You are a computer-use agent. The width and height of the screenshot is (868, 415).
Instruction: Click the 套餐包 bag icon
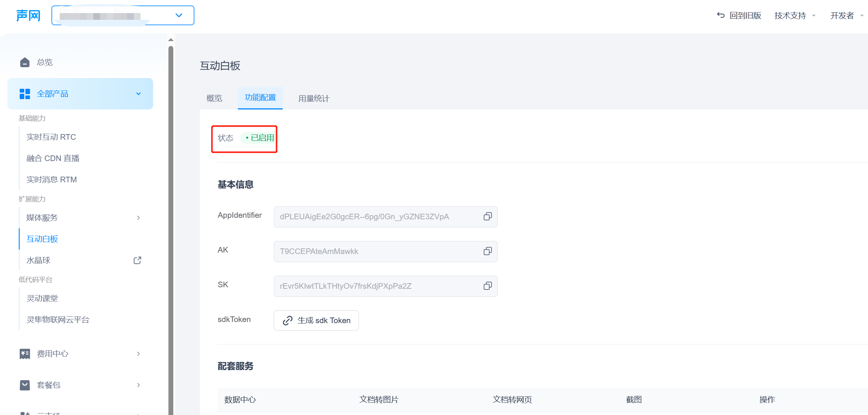coord(25,385)
